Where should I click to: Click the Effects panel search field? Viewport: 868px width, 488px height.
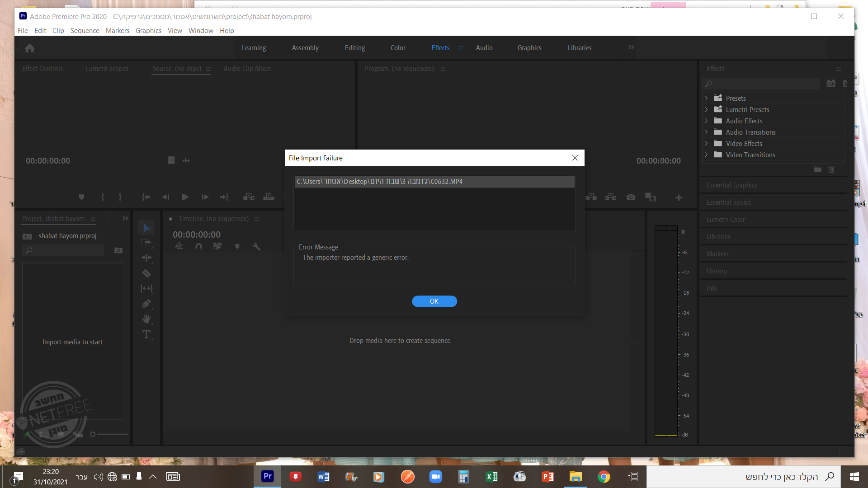pyautogui.click(x=764, y=84)
